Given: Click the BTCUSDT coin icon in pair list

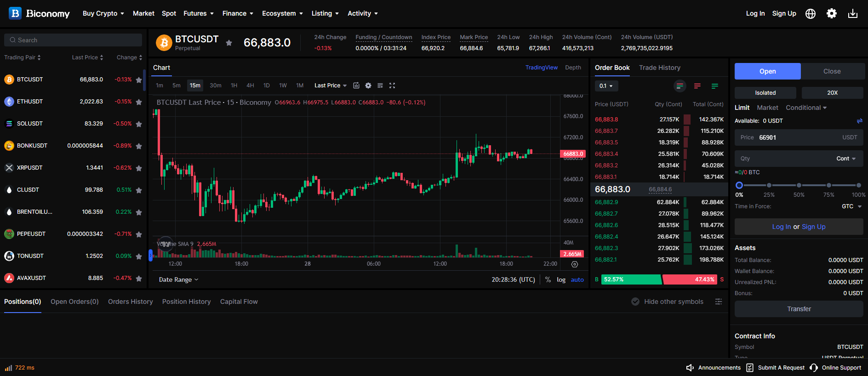Looking at the screenshot, I should coord(9,80).
